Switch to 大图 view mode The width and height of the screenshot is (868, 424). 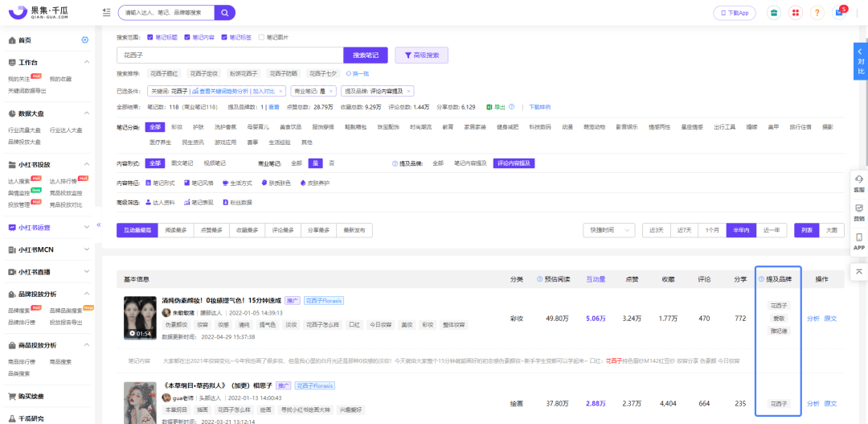pos(832,230)
